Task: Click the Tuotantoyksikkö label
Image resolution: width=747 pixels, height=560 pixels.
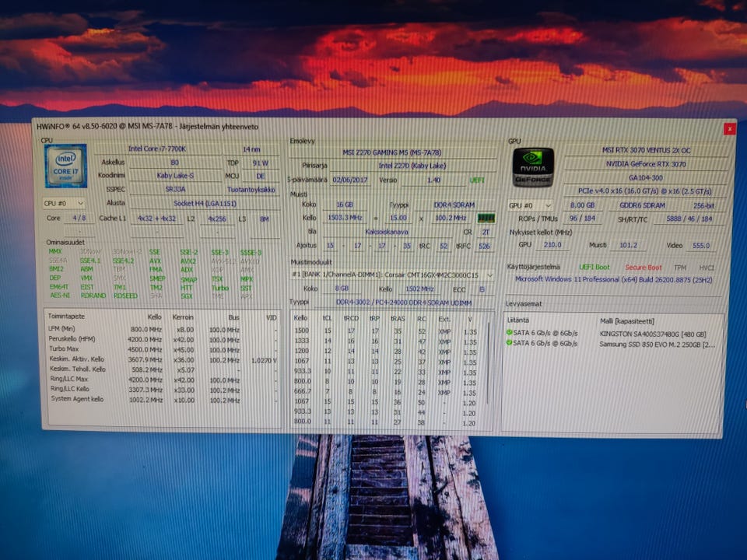Action: coord(251,190)
